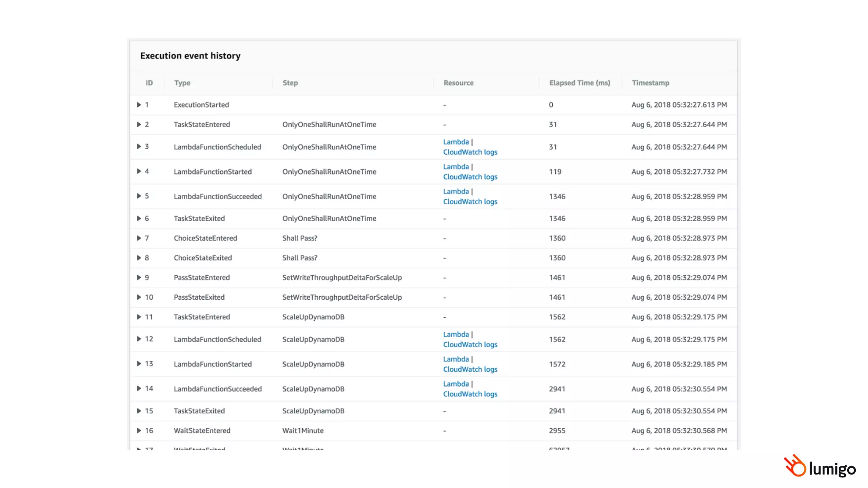
Task: Expand event 9 PassStateEntered row
Action: (x=139, y=277)
